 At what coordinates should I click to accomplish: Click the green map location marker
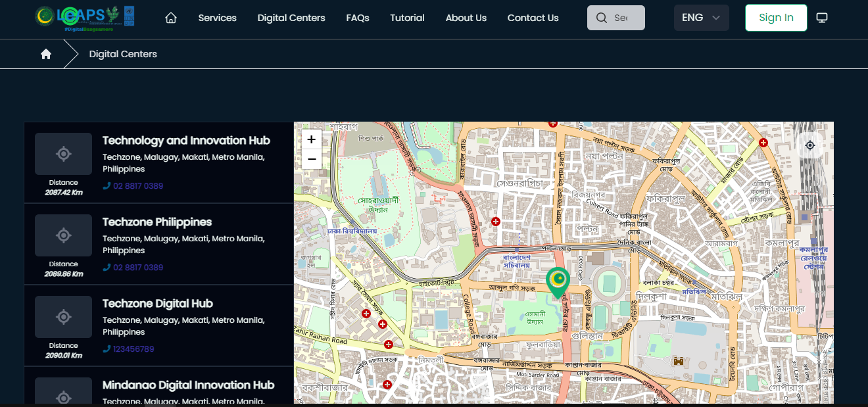coord(558,281)
